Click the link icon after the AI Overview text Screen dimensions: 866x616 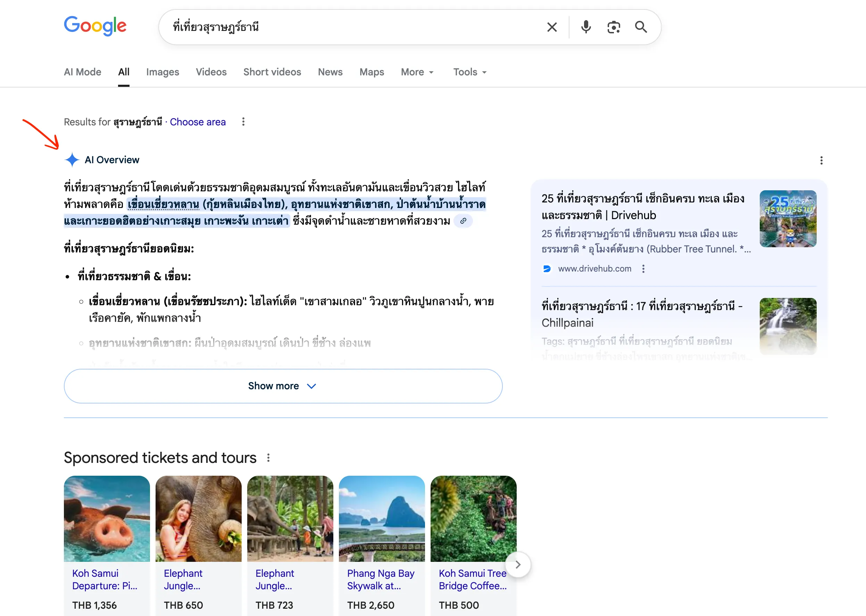tap(463, 221)
